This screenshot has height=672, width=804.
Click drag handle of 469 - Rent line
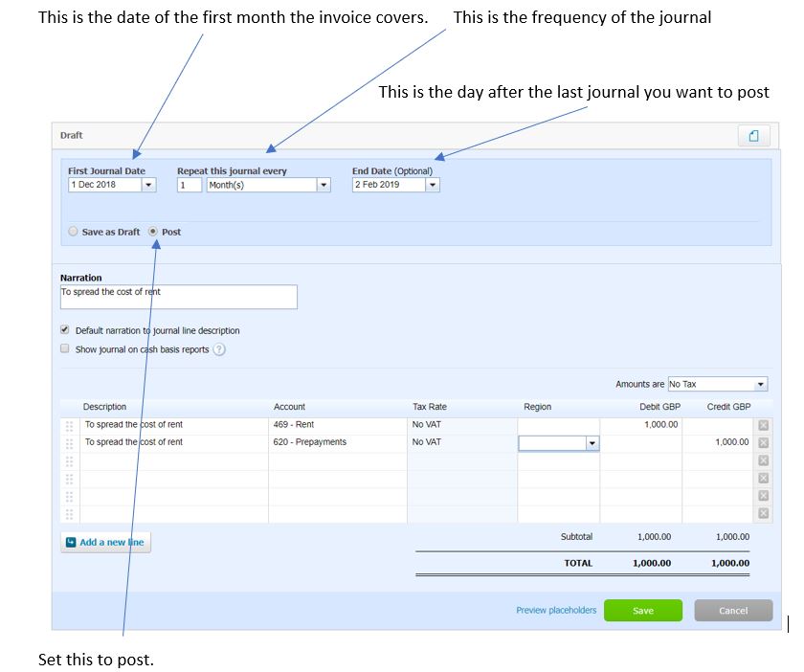point(69,426)
